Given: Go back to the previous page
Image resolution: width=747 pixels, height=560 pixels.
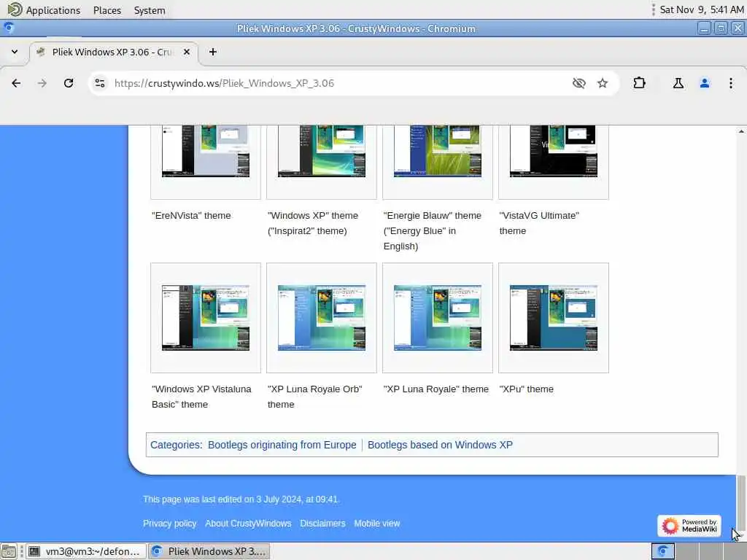Looking at the screenshot, I should [16, 83].
